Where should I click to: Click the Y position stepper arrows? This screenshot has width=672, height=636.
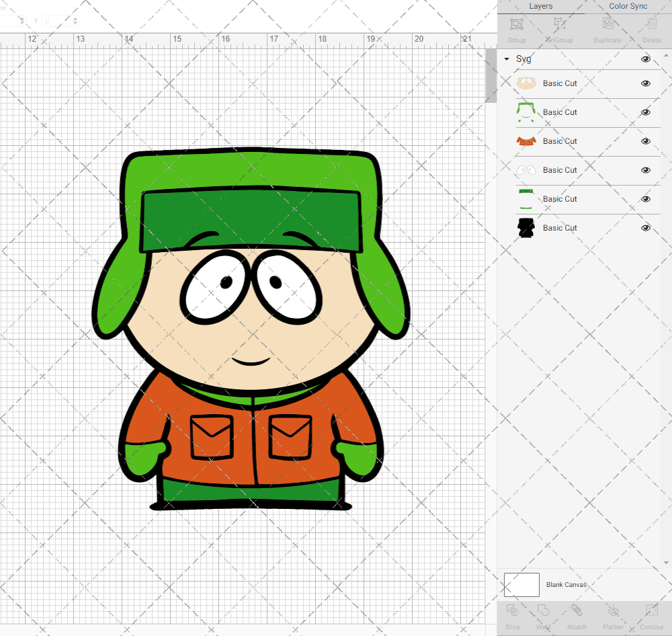(75, 21)
